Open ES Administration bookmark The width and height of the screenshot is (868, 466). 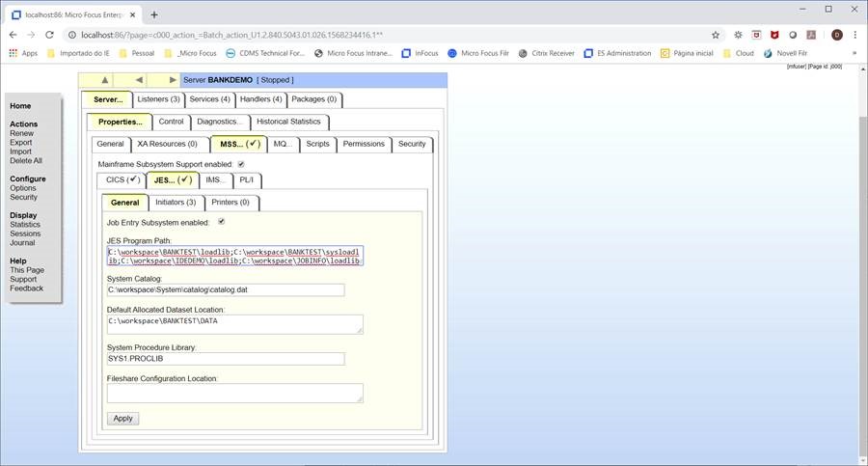(x=618, y=53)
